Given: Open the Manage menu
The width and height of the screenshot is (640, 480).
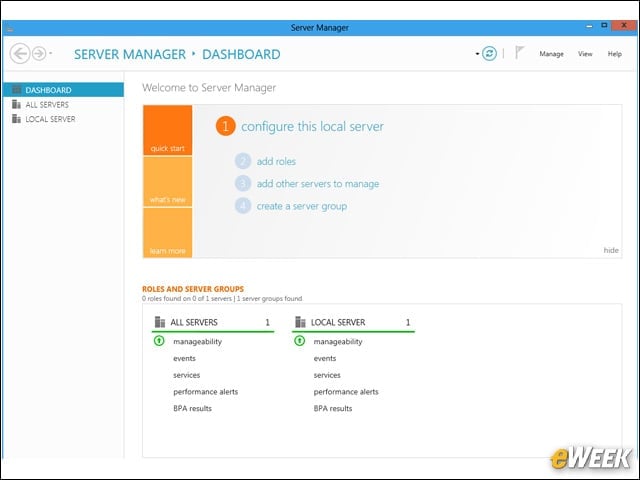Looking at the screenshot, I should tap(551, 53).
